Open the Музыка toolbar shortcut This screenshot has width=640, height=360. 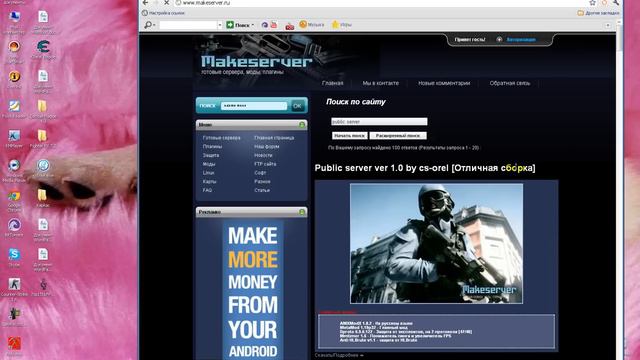[x=311, y=25]
